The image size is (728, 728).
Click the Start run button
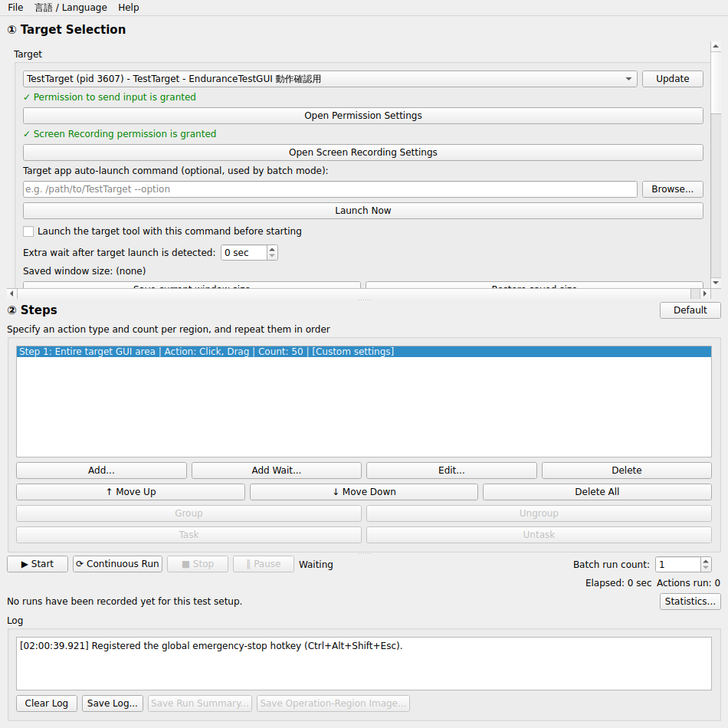tap(38, 564)
